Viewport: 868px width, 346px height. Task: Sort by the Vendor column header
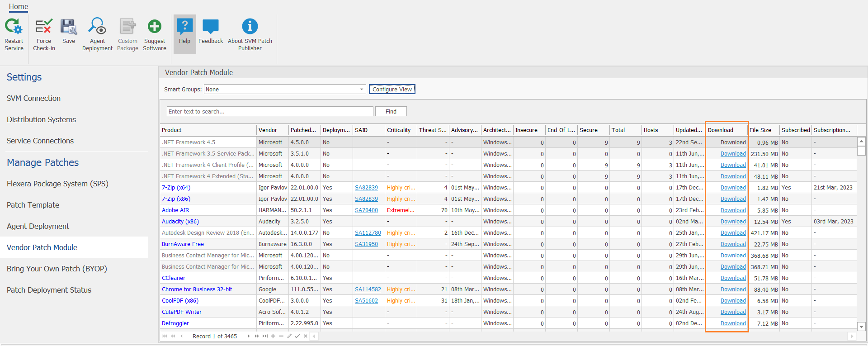pos(273,130)
